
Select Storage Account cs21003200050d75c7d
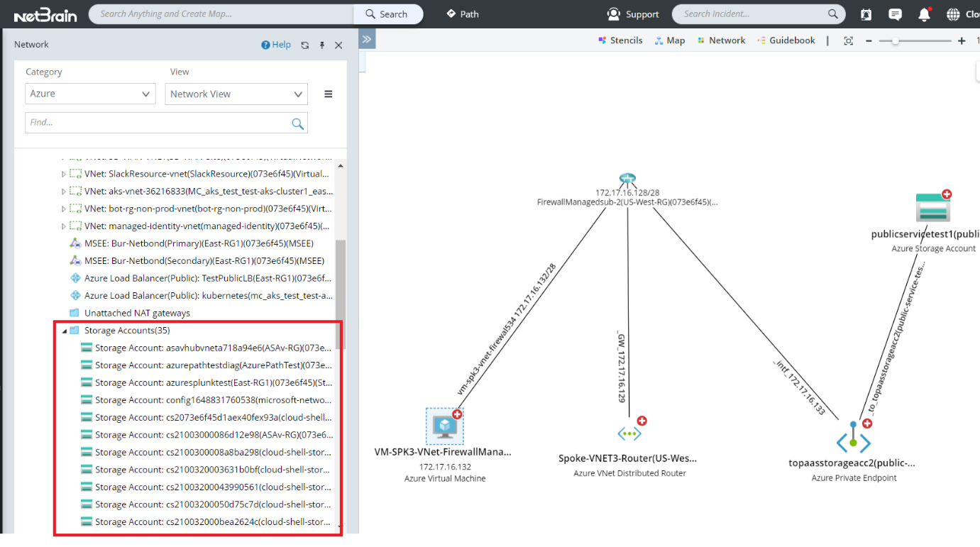[x=207, y=504]
